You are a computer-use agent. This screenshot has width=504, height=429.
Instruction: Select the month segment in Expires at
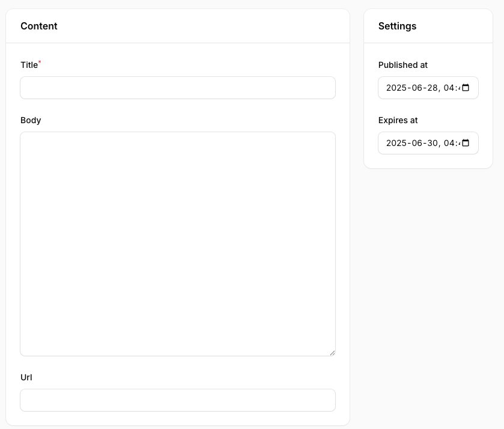point(416,143)
